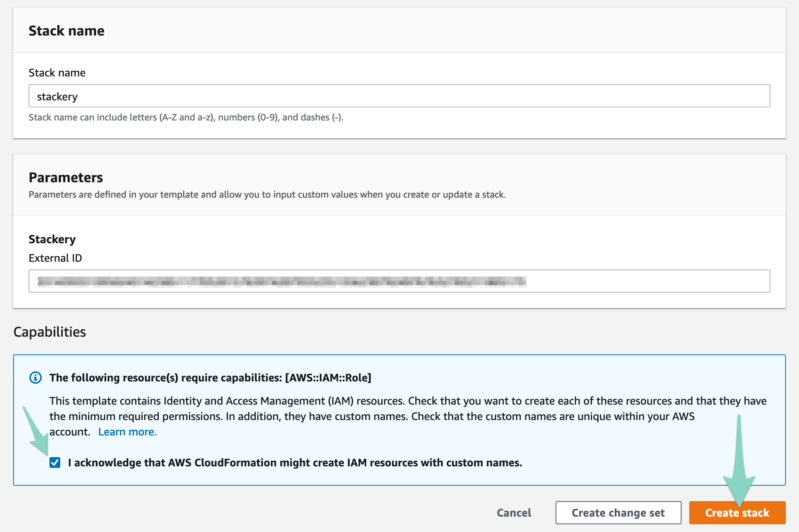Click the Stackery parameter group heading
799x532 pixels.
(x=52, y=239)
